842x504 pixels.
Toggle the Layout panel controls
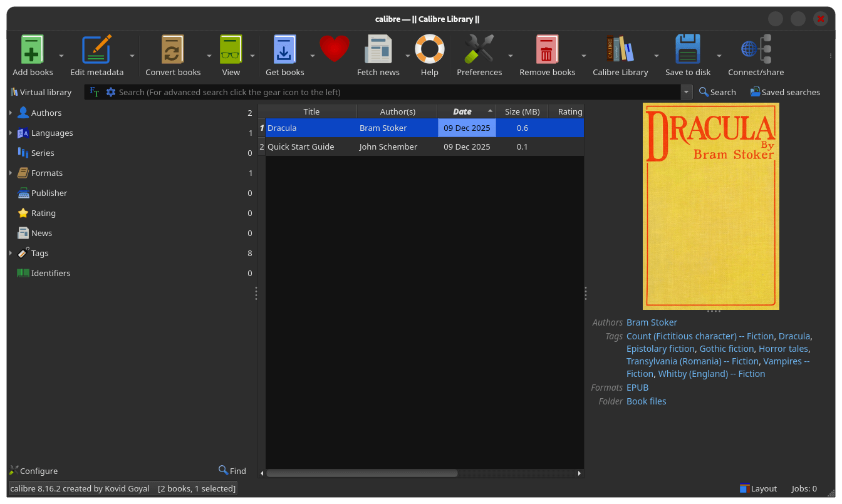click(x=758, y=488)
